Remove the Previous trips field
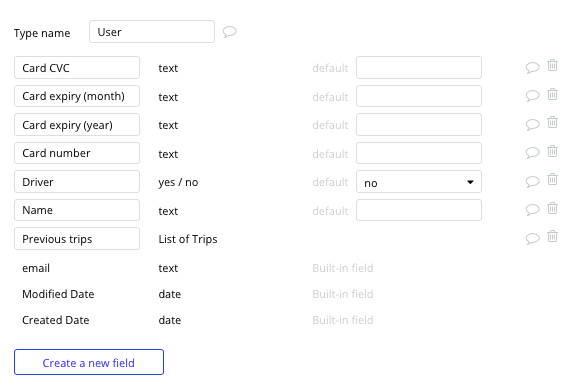The image size is (571, 388). (x=552, y=236)
